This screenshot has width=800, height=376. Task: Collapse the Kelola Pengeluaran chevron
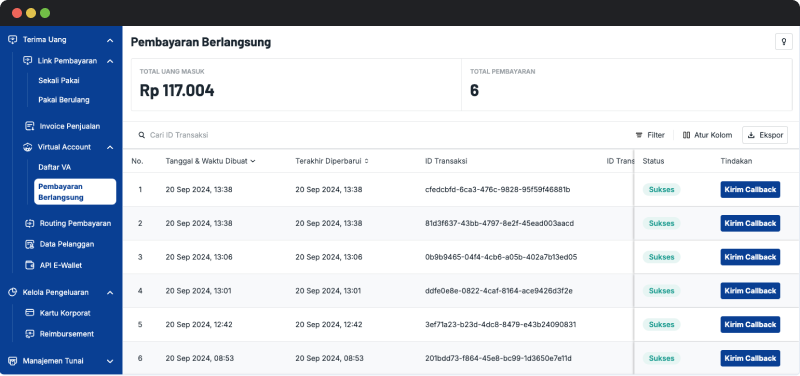click(110, 292)
